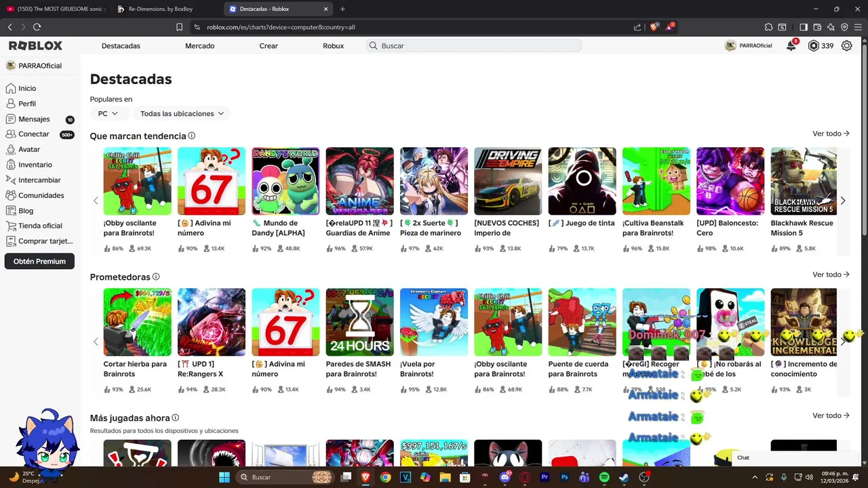Open the PC device dropdown
Viewport: 868px width, 488px height.
(x=108, y=113)
